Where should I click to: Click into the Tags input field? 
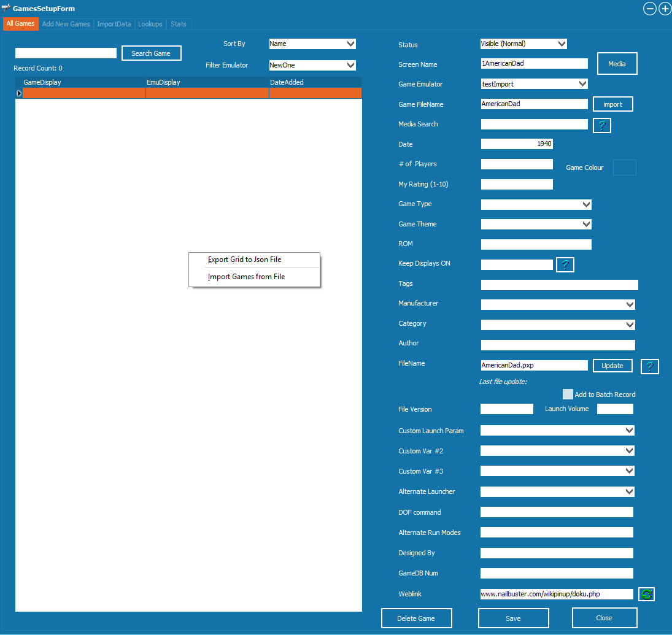[x=559, y=285]
